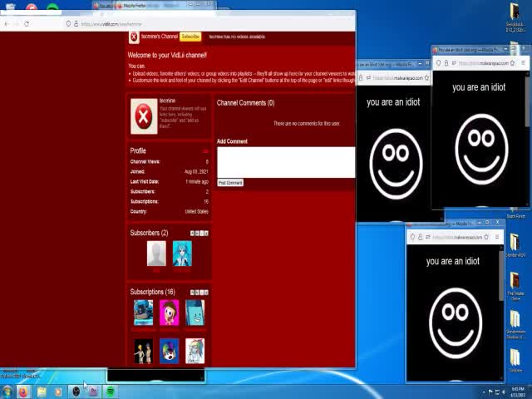This screenshot has width=532, height=399.
Task: Open media player icon in taskbar
Action: tap(58, 392)
